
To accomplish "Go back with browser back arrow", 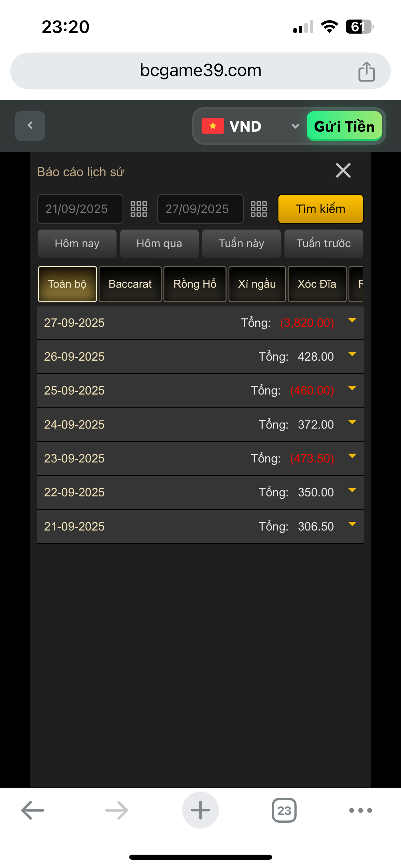I will click(x=33, y=810).
